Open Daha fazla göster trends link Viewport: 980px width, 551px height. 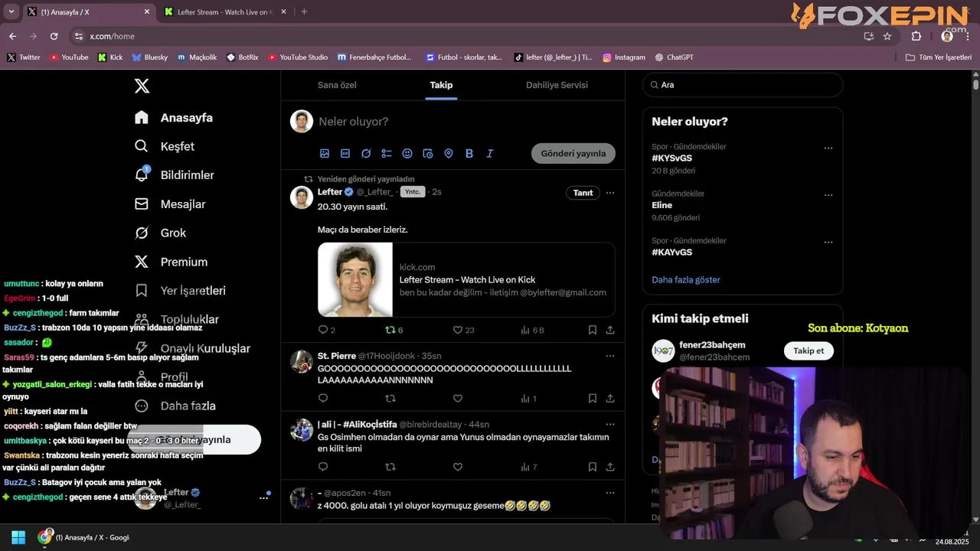coord(686,280)
